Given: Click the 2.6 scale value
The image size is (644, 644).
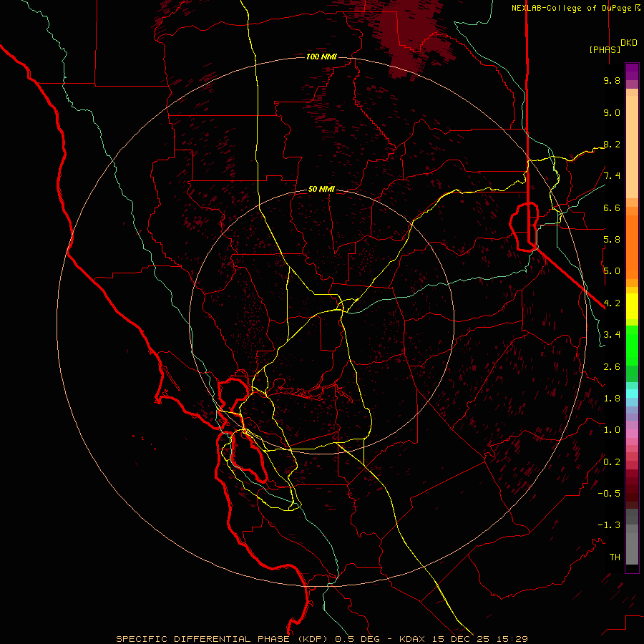Looking at the screenshot, I should (612, 367).
